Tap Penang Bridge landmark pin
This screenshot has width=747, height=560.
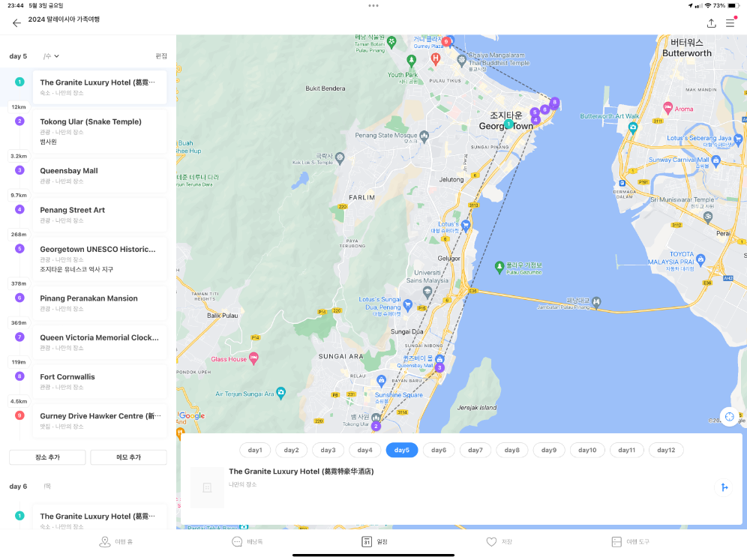point(596,301)
